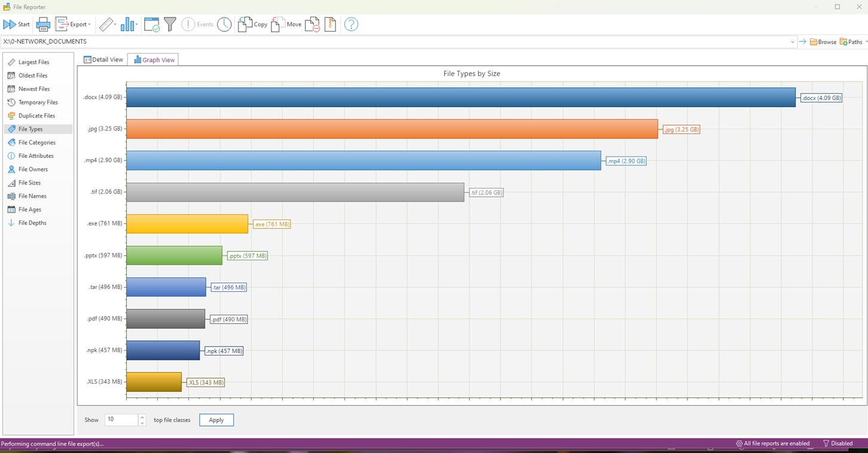The height and width of the screenshot is (453, 868).
Task: Click All file reports are enabled status
Action: pos(772,443)
